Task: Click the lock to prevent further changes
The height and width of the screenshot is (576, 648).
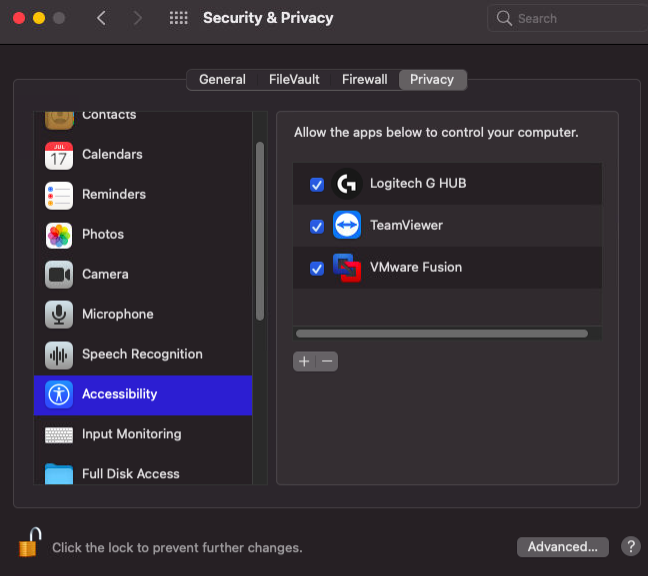Action: coord(30,542)
